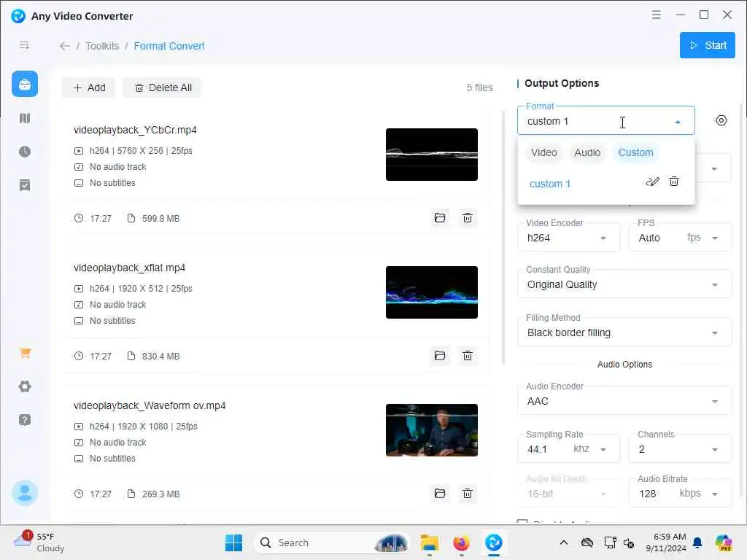
Task: Open File Explorer from taskbar
Action: pyautogui.click(x=429, y=542)
